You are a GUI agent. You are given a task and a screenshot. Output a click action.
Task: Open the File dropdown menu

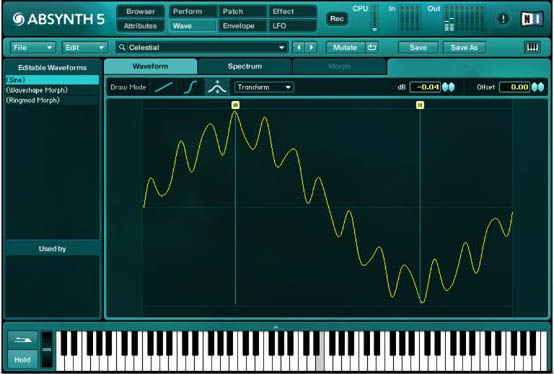click(x=33, y=47)
